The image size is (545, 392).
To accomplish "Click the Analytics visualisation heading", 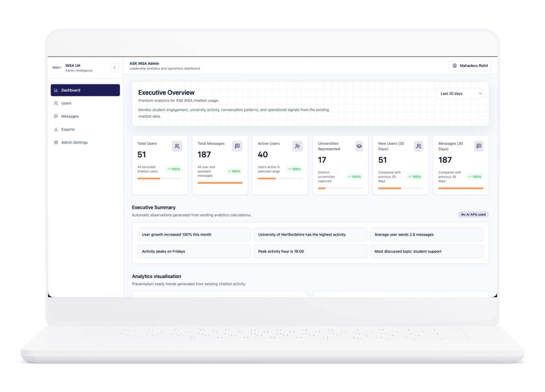I will pos(157,276).
